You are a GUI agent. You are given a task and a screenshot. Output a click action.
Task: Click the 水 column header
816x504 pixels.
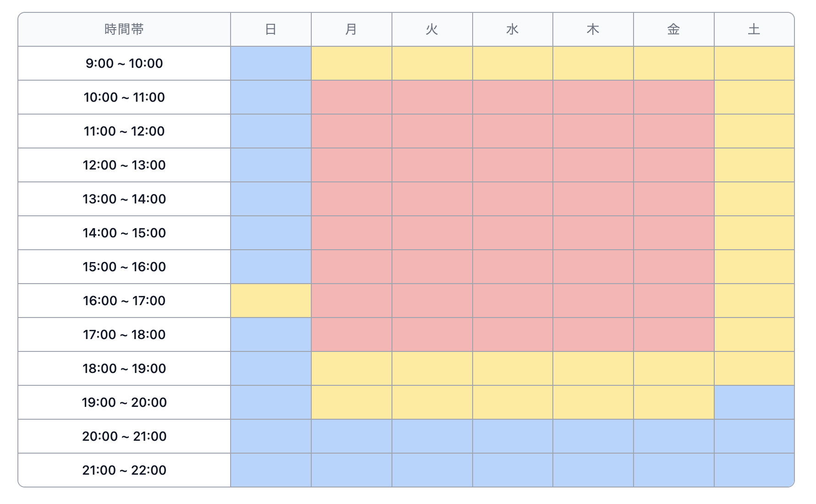(x=513, y=29)
